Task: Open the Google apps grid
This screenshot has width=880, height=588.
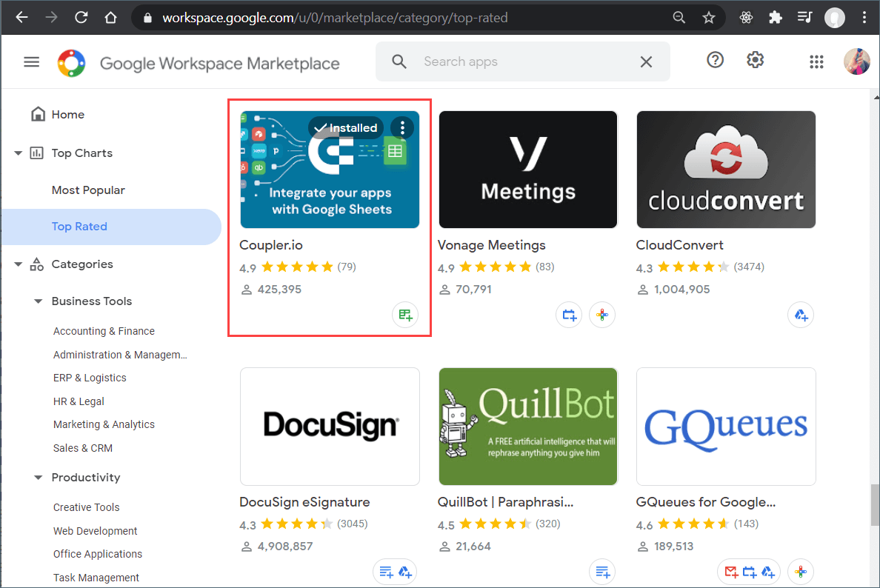Action: 816,61
